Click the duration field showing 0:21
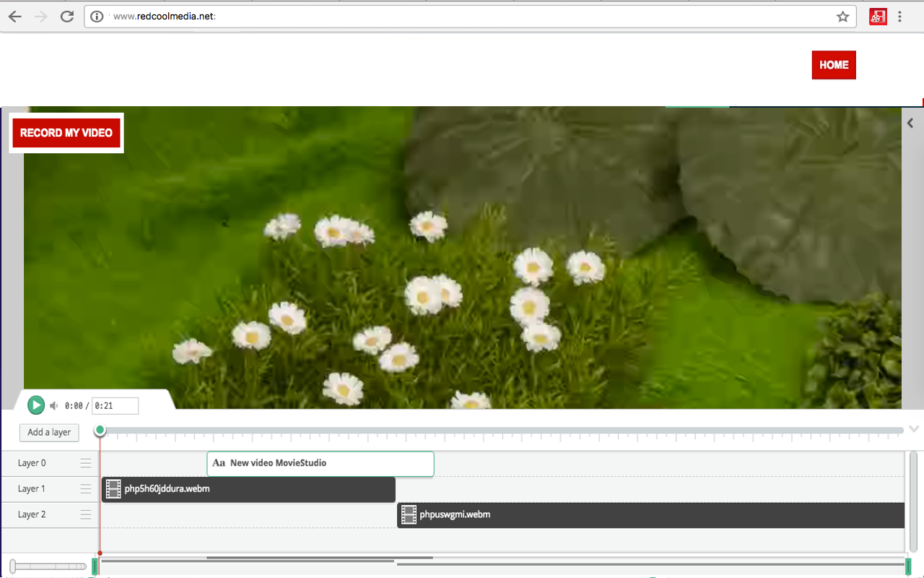 click(x=115, y=406)
